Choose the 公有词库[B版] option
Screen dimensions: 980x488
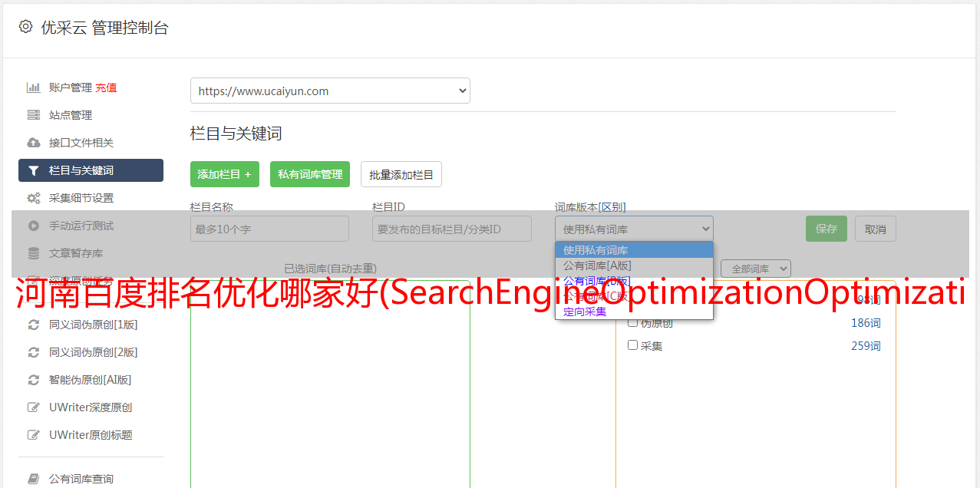pyautogui.click(x=634, y=281)
